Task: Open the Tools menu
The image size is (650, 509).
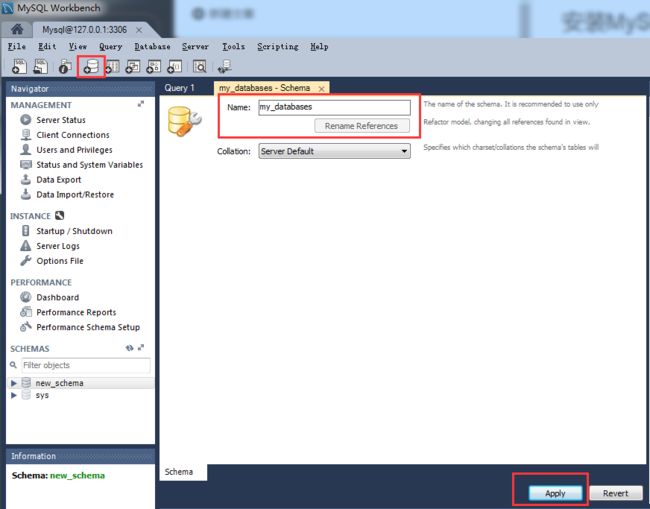Action: 233,46
